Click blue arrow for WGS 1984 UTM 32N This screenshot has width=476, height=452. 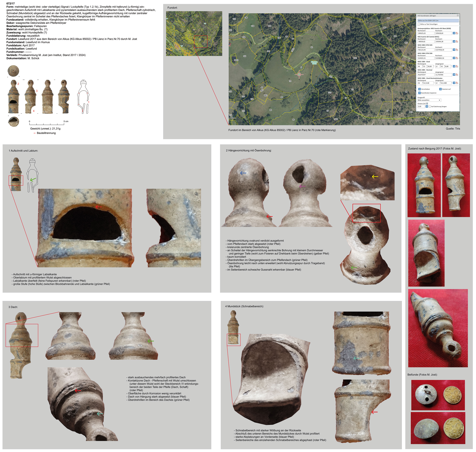pos(454,50)
